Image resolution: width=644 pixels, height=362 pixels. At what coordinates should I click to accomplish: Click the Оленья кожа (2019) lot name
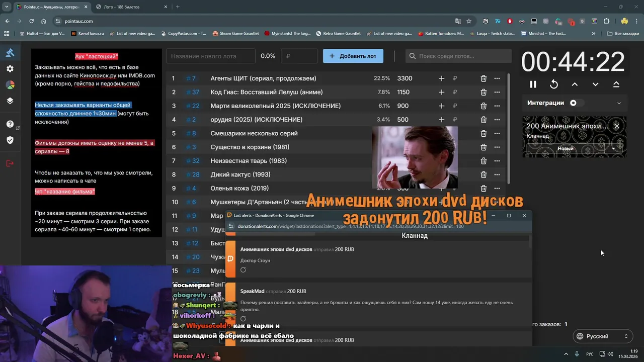click(x=239, y=188)
